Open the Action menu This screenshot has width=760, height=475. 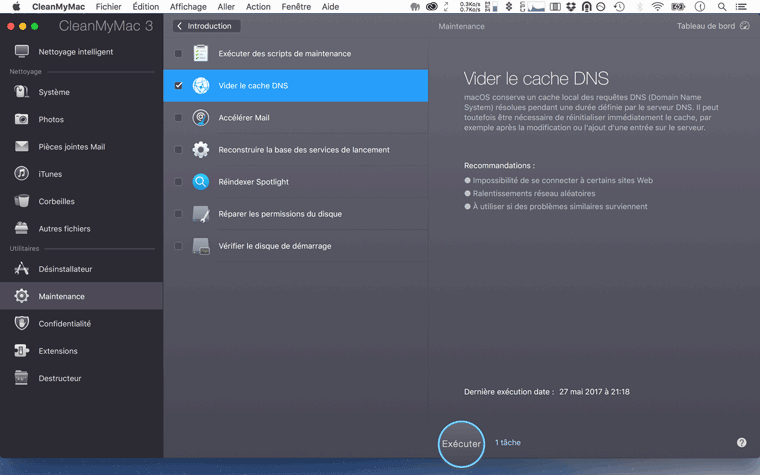point(258,7)
